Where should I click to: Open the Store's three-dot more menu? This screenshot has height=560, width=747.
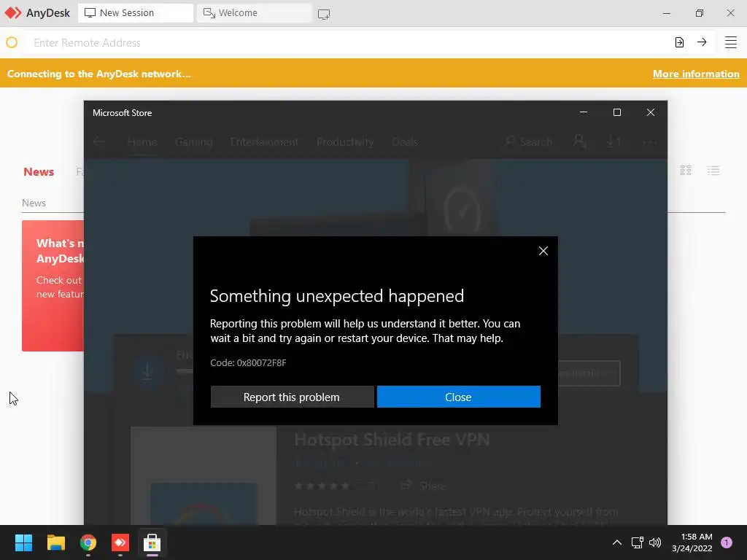[649, 142]
